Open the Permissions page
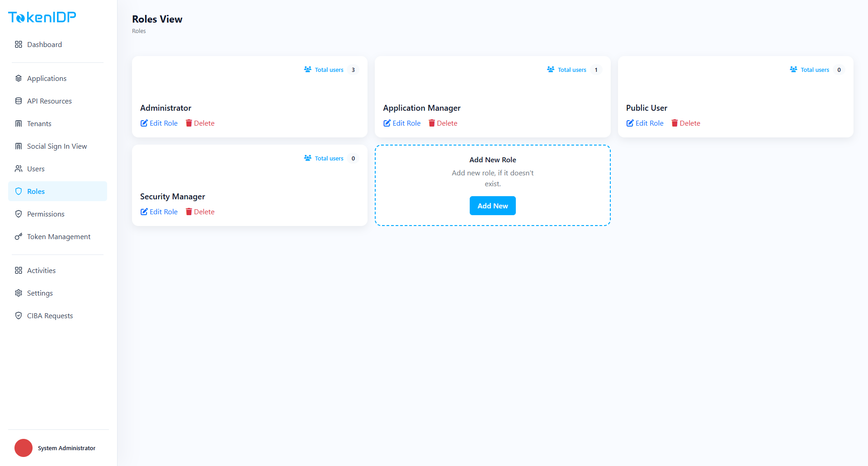 point(57,214)
